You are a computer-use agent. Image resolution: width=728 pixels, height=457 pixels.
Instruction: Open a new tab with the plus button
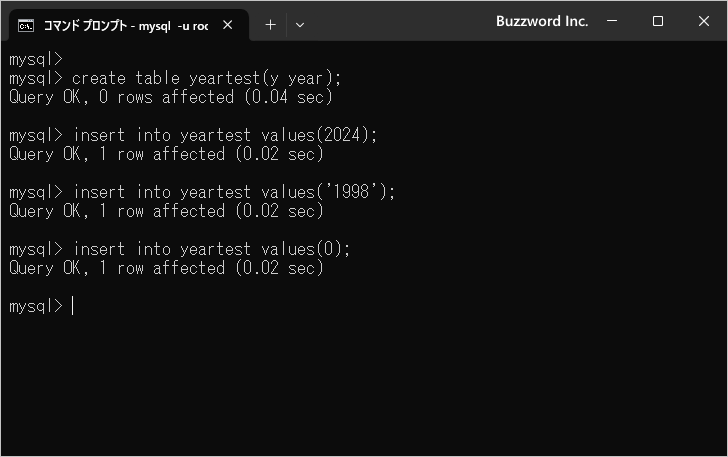(270, 25)
